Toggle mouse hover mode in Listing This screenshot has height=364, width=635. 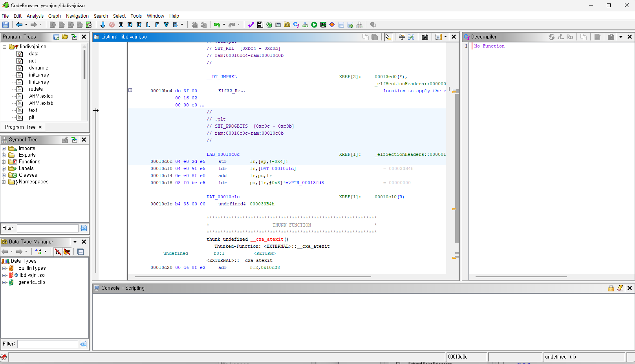(388, 37)
